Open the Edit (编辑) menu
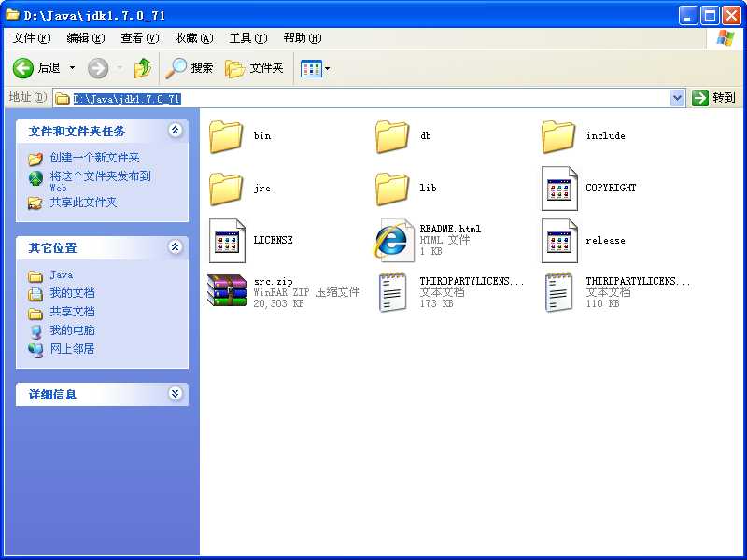This screenshot has width=747, height=560. click(86, 38)
